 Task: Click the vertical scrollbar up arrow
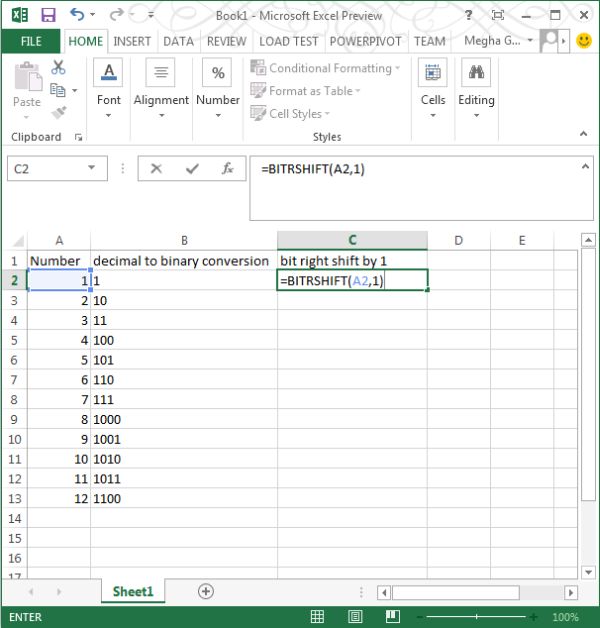588,240
